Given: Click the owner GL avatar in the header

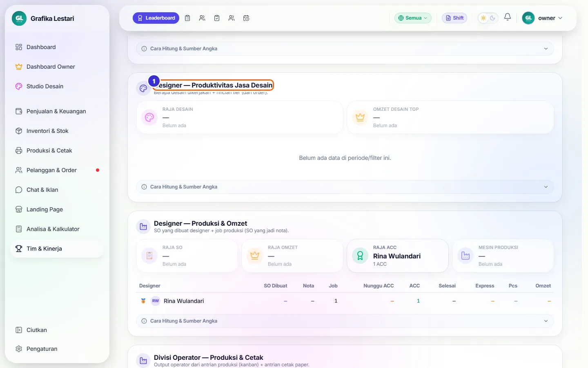Looking at the screenshot, I should [x=528, y=18].
